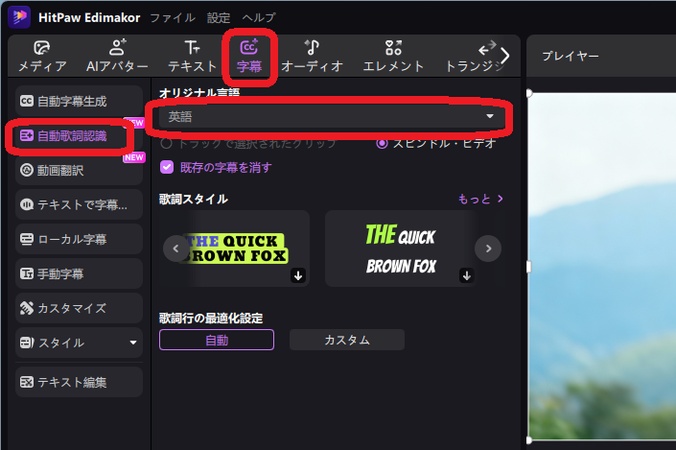Click the player video preview
This screenshot has width=676, height=450.
point(602,266)
